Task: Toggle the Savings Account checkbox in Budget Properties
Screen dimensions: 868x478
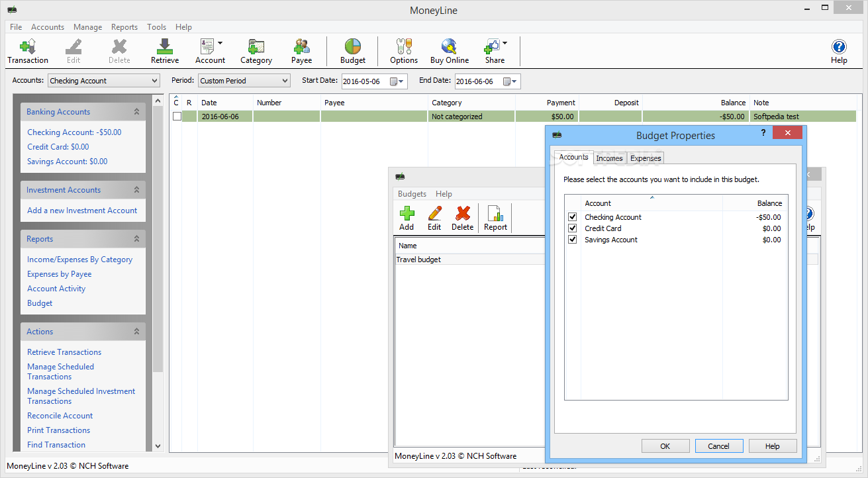Action: pos(573,240)
